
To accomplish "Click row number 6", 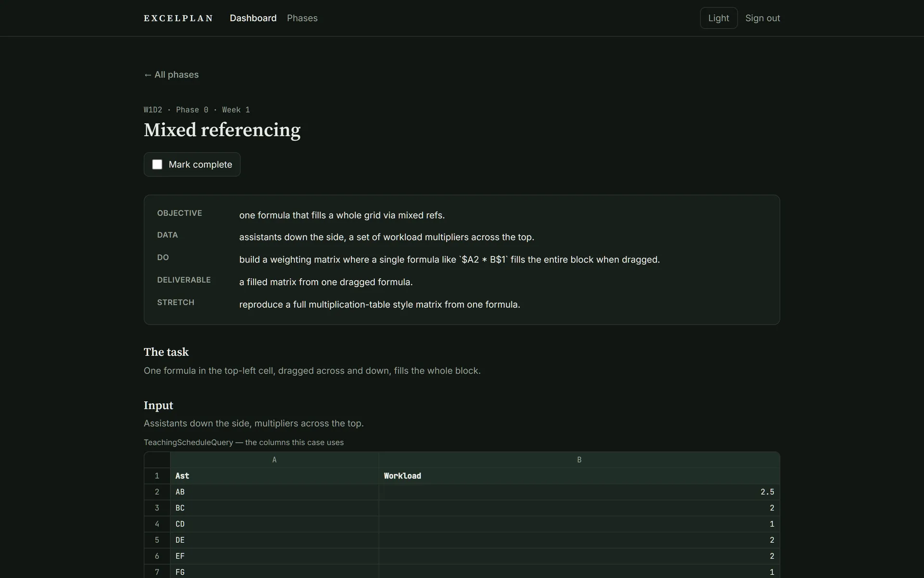I will click(x=157, y=556).
